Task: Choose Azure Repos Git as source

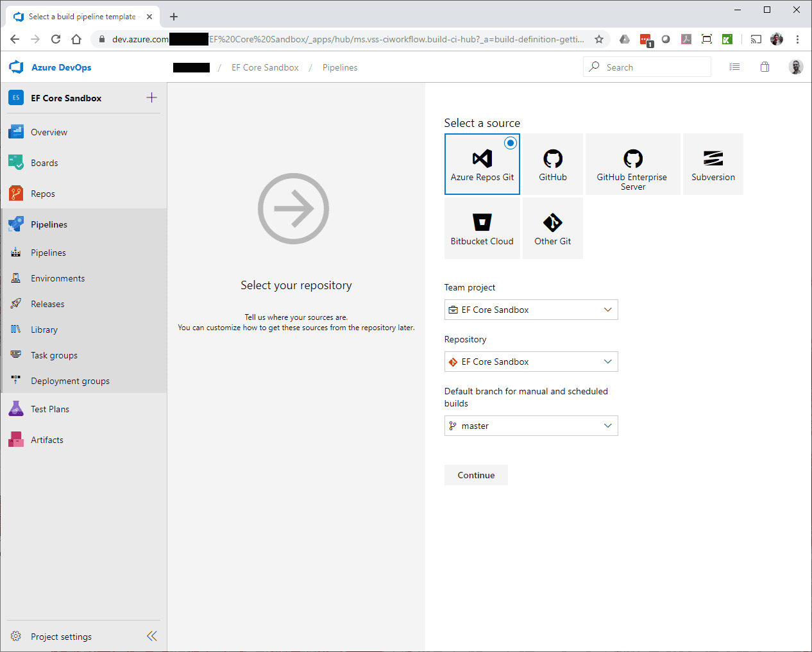Action: (x=482, y=164)
